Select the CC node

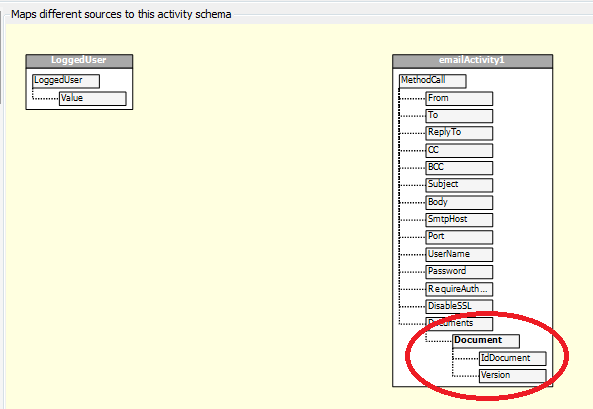pos(459,151)
